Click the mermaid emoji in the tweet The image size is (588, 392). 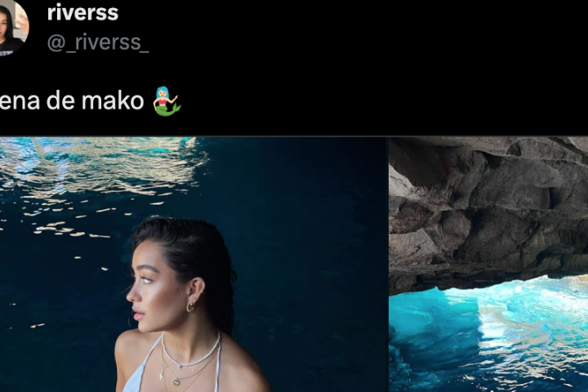point(167,101)
